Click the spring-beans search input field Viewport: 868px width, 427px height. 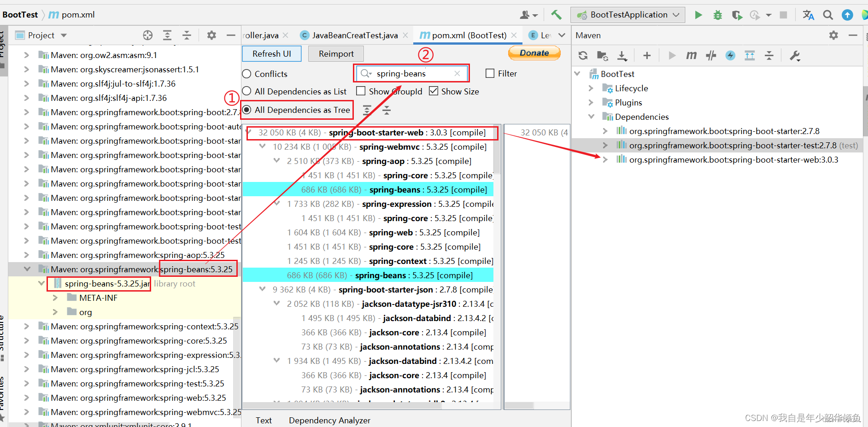(x=412, y=73)
